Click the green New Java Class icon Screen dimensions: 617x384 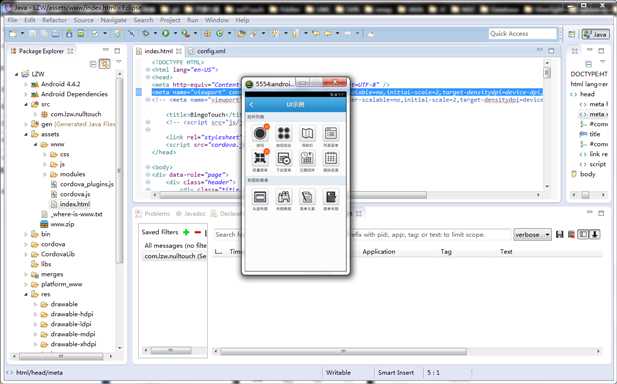pyautogui.click(x=220, y=34)
